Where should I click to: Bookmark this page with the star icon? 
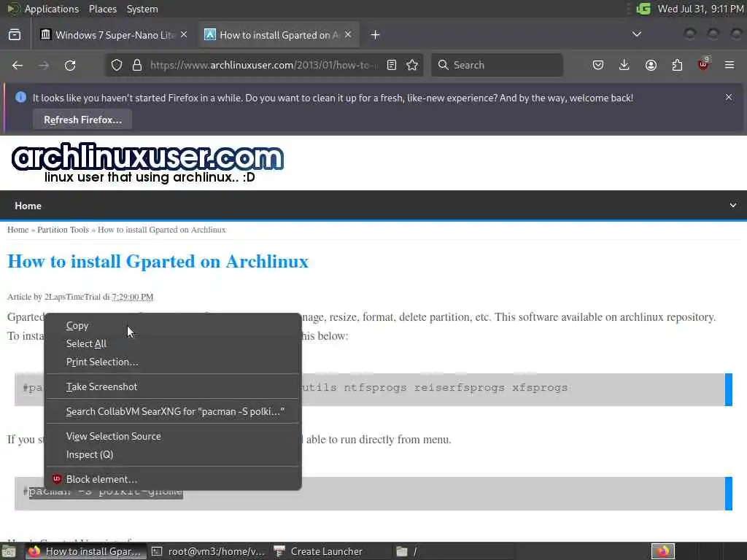tap(413, 65)
